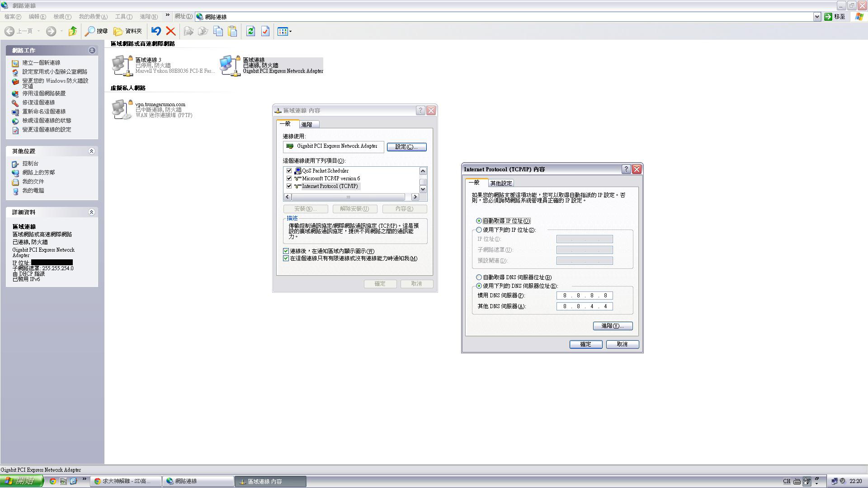Click the Up folder toolbar icon
Screen dimensions: 868x488
tap(72, 31)
